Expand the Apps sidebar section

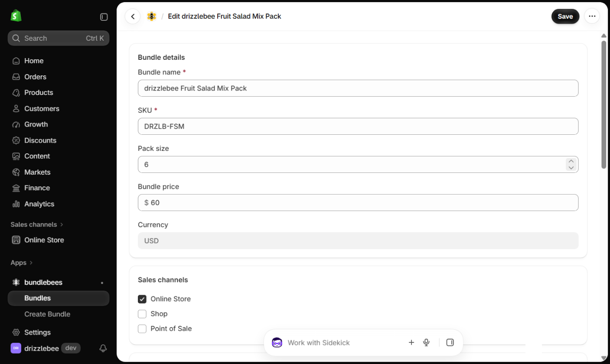22,263
